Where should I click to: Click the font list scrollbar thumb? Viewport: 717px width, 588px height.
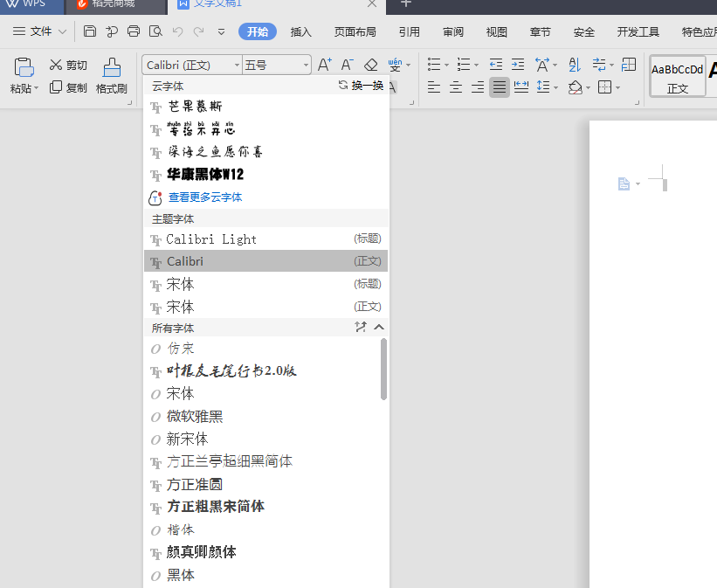coord(383,369)
